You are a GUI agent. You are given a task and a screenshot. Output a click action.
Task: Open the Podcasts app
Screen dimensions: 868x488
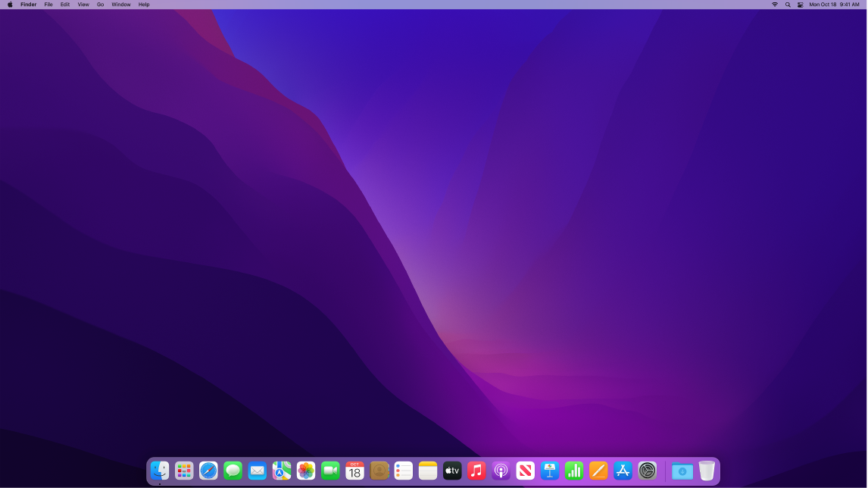(501, 471)
